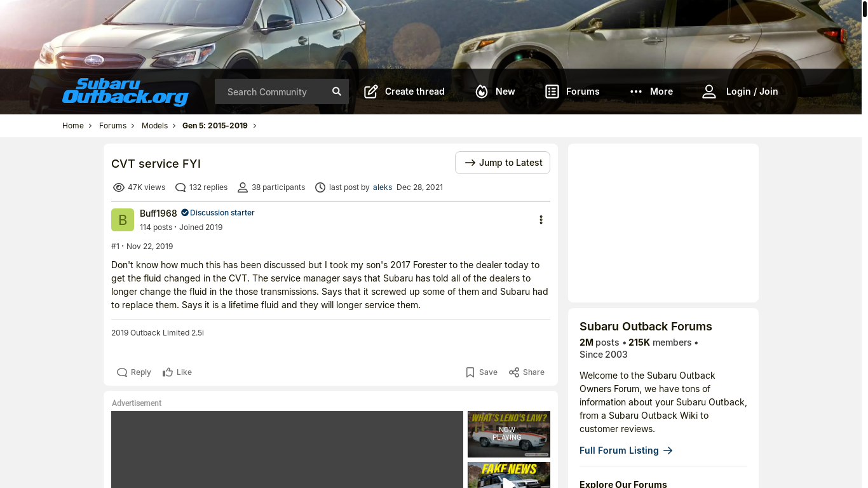
Task: Reply to the first post
Action: click(134, 372)
